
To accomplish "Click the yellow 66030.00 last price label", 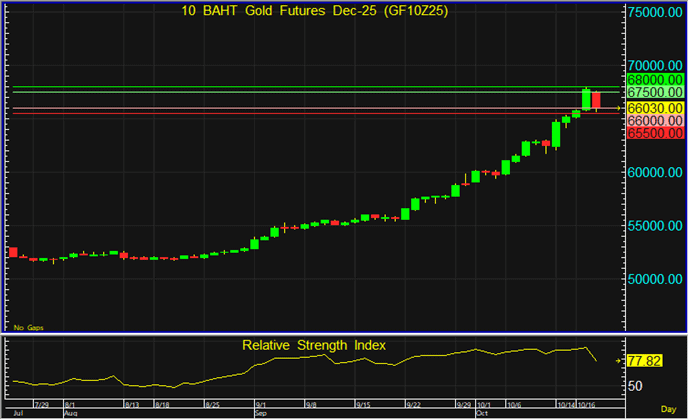I will (x=655, y=107).
